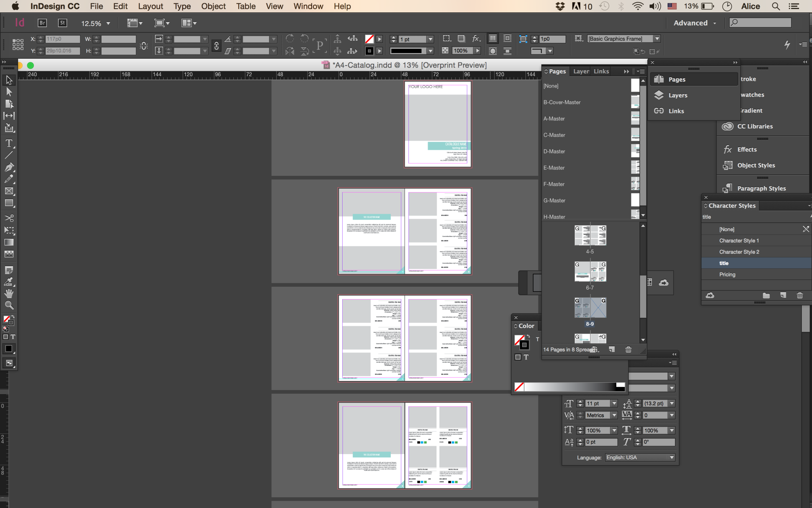Select the Free Transform tool
The image size is (812, 508).
(x=9, y=230)
